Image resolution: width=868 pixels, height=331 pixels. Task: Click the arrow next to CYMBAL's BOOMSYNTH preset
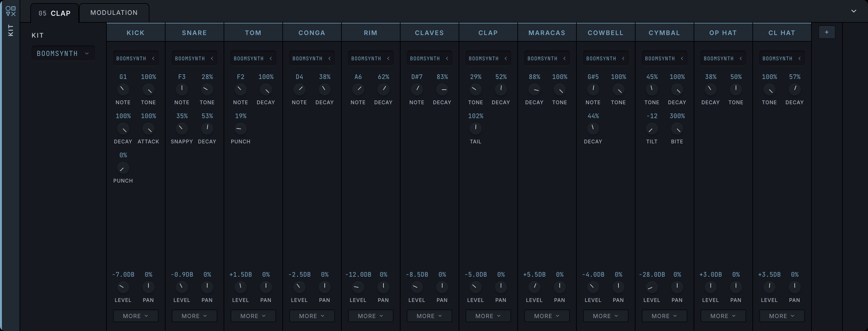tap(682, 58)
